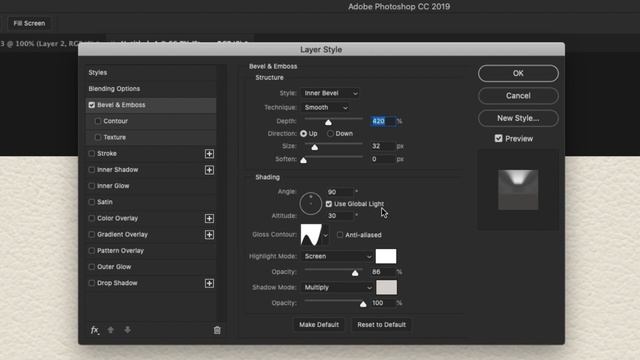The image size is (640, 360).
Task: Toggle Use Global Light checkbox
Action: pos(329,204)
